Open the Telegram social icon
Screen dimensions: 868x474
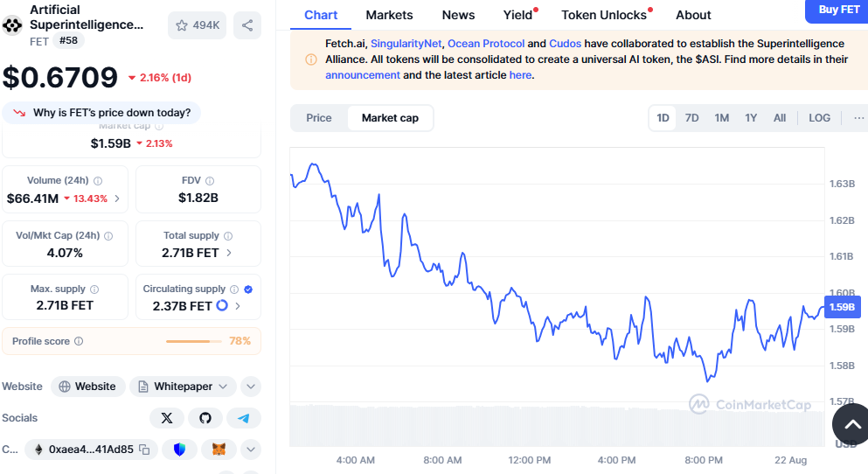(x=244, y=418)
